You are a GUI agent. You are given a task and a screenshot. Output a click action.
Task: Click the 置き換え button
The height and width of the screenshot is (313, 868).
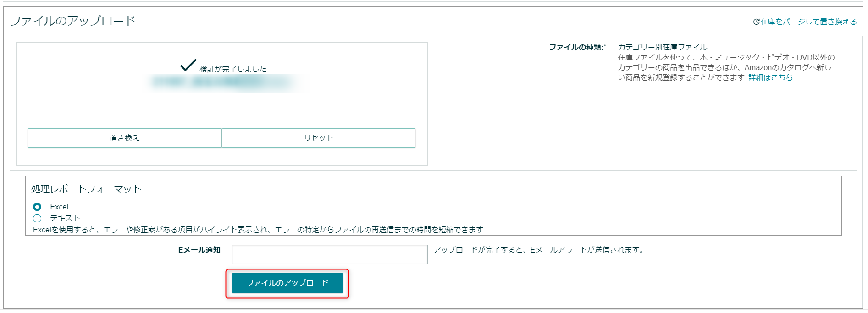pos(125,138)
